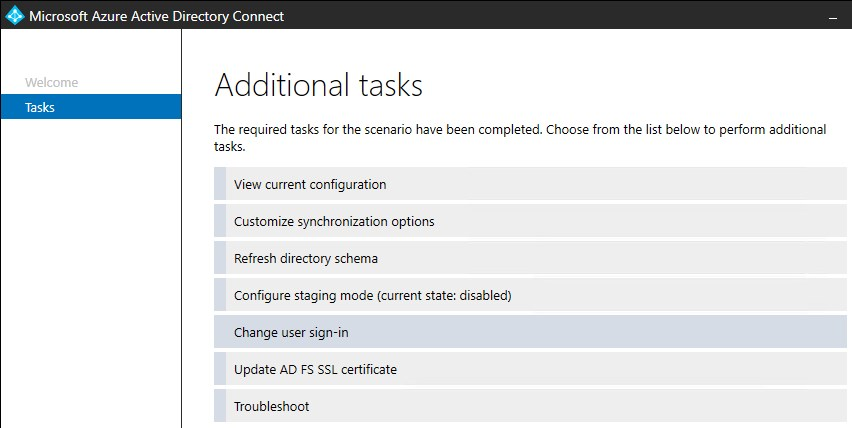Click the window title bar text

[155, 16]
